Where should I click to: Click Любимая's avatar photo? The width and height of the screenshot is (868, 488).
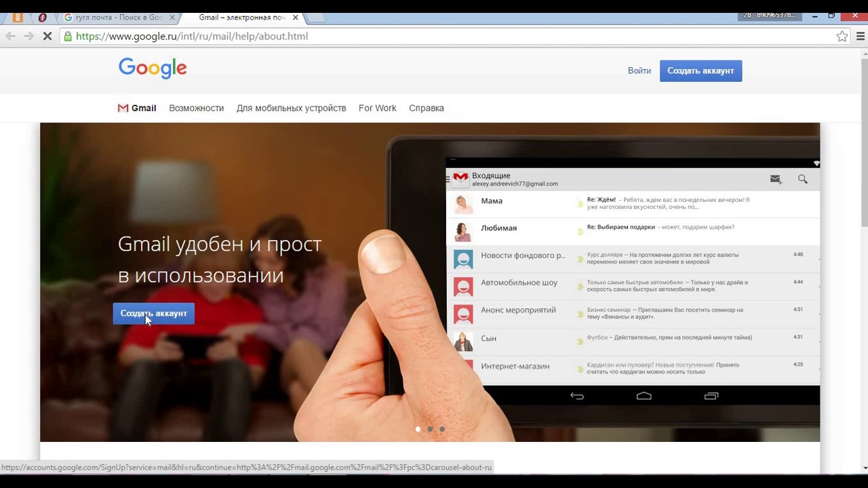click(463, 232)
